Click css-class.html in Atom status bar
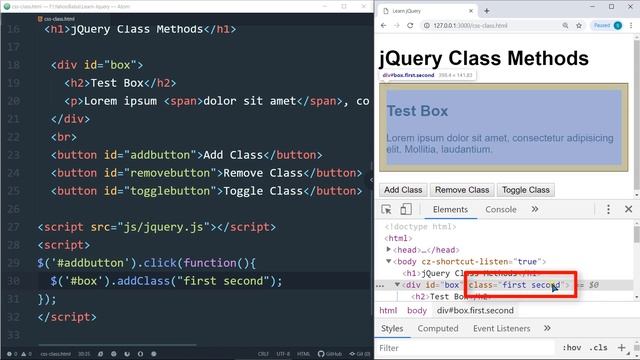This screenshot has width=640, height=360. [56, 354]
